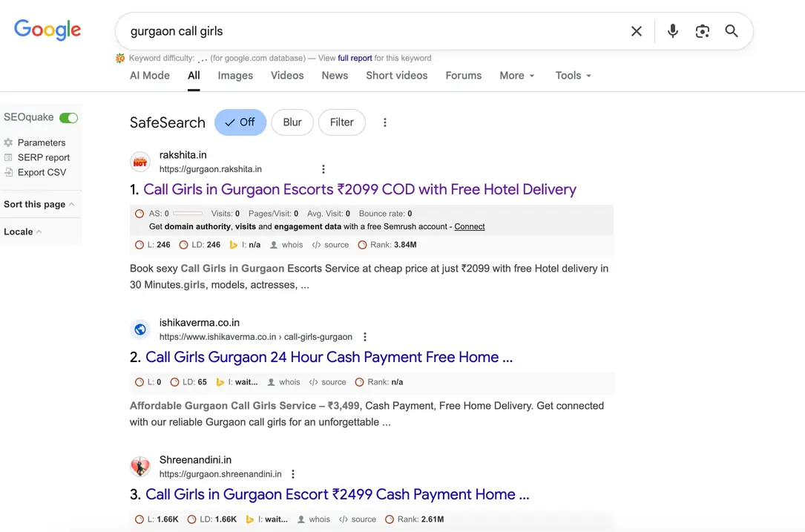Image resolution: width=805 pixels, height=532 pixels.
Task: Click the Export CSV link
Action: [42, 173]
